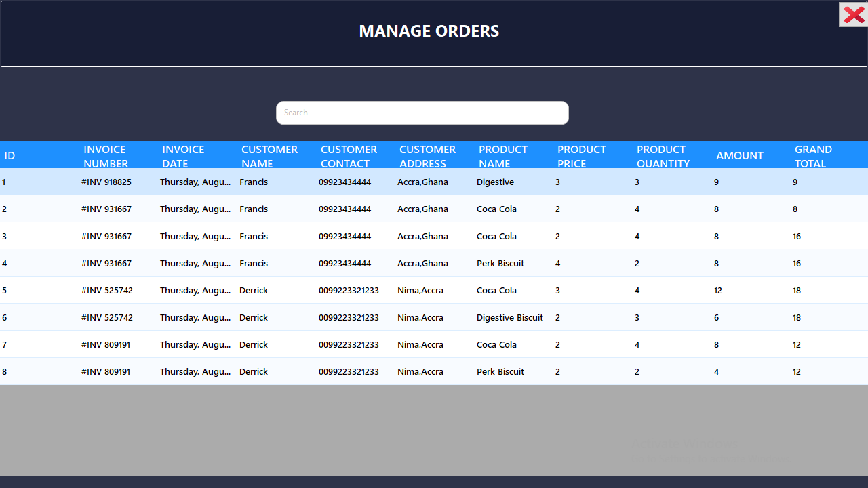Click inside the Search box

(x=422, y=113)
